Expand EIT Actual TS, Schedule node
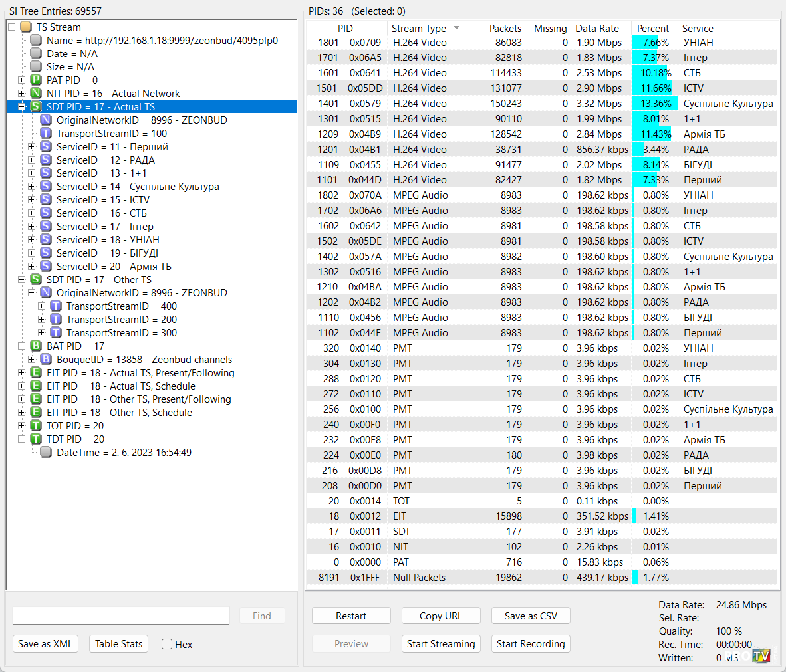 click(21, 386)
